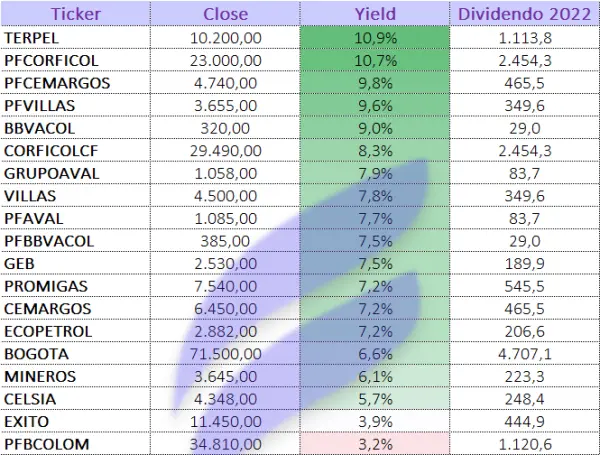The height and width of the screenshot is (455, 600).
Task: Click the CELSIA 5,7% yield cell
Action: click(375, 398)
